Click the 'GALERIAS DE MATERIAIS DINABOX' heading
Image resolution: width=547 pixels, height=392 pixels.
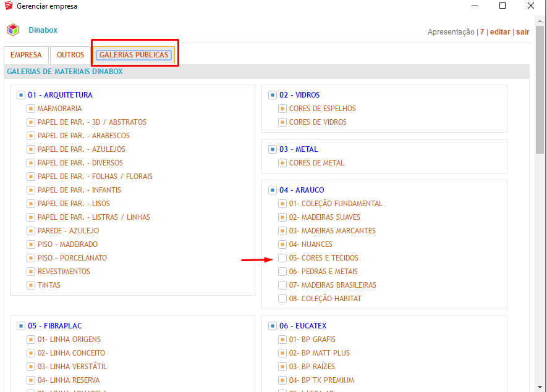point(65,72)
